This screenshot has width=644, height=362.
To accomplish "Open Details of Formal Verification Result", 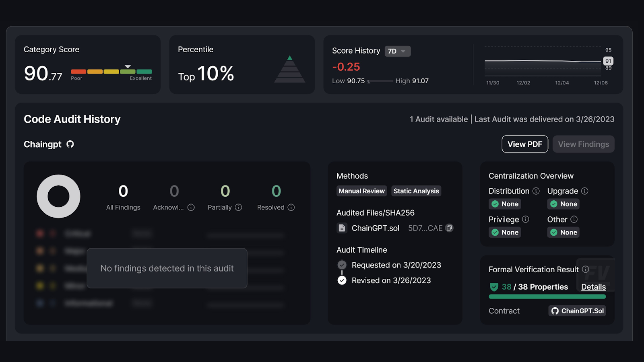I will coord(593,286).
